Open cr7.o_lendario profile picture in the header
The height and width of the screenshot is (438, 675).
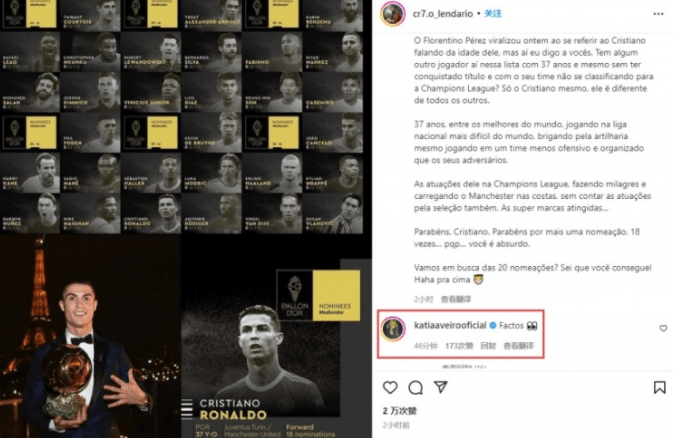(x=393, y=13)
